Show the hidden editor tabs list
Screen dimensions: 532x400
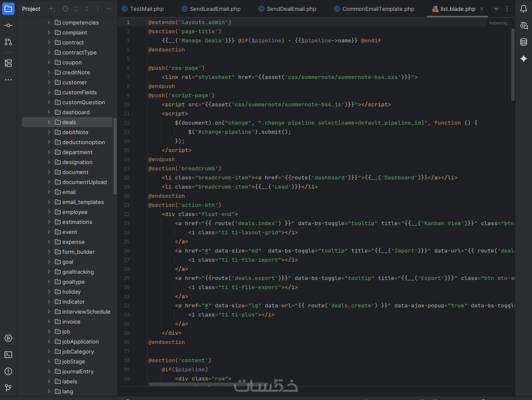click(496, 9)
